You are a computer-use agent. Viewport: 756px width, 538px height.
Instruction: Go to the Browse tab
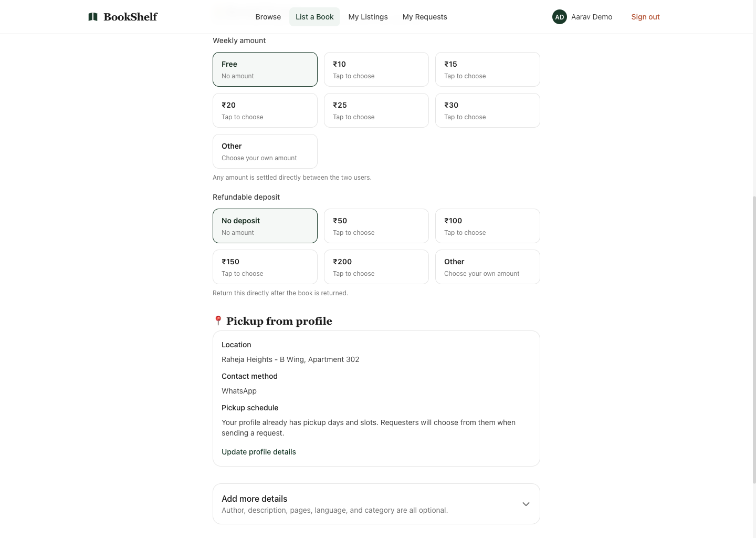268,17
